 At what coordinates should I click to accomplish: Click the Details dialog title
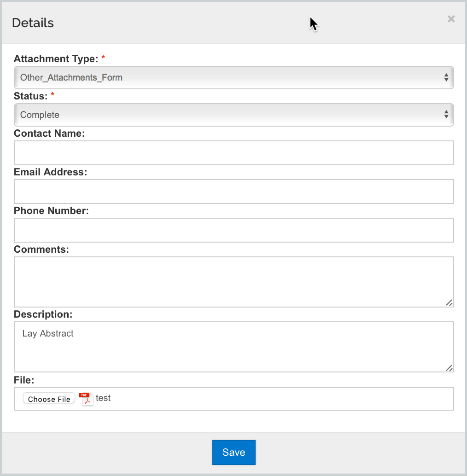coord(33,23)
